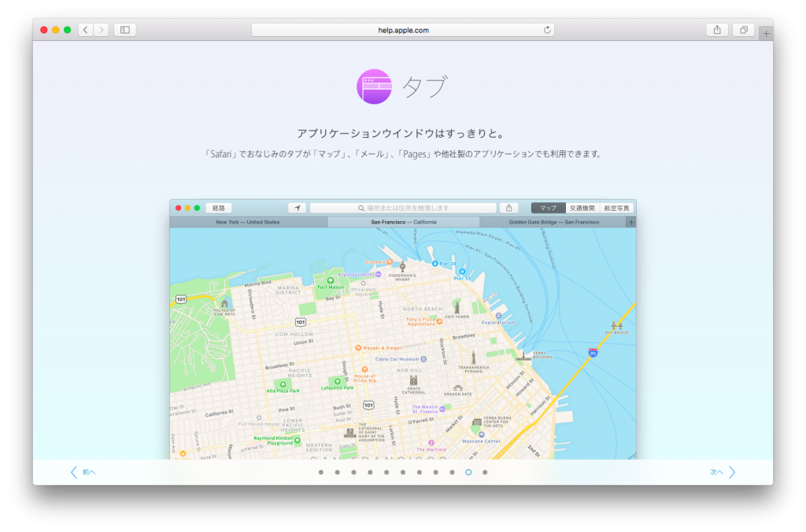Switch to the 交通機関 transit view
Image resolution: width=806 pixels, height=532 pixels.
click(x=582, y=208)
